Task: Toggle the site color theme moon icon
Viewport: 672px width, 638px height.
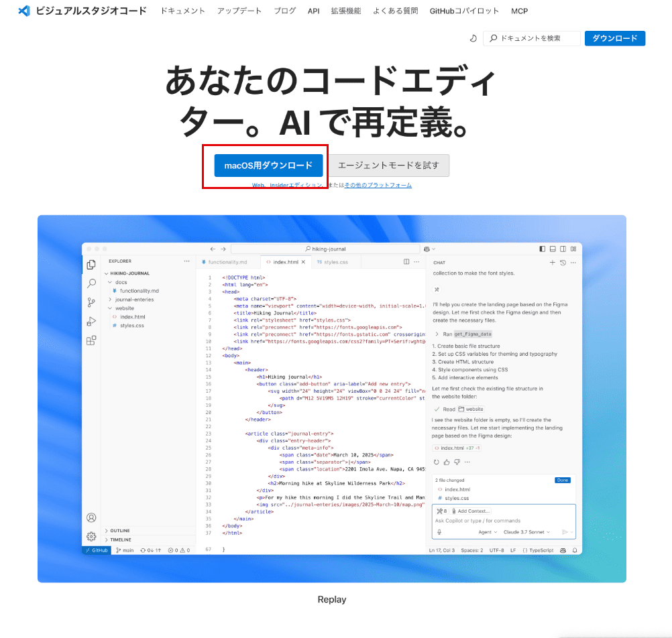Action: pyautogui.click(x=473, y=39)
